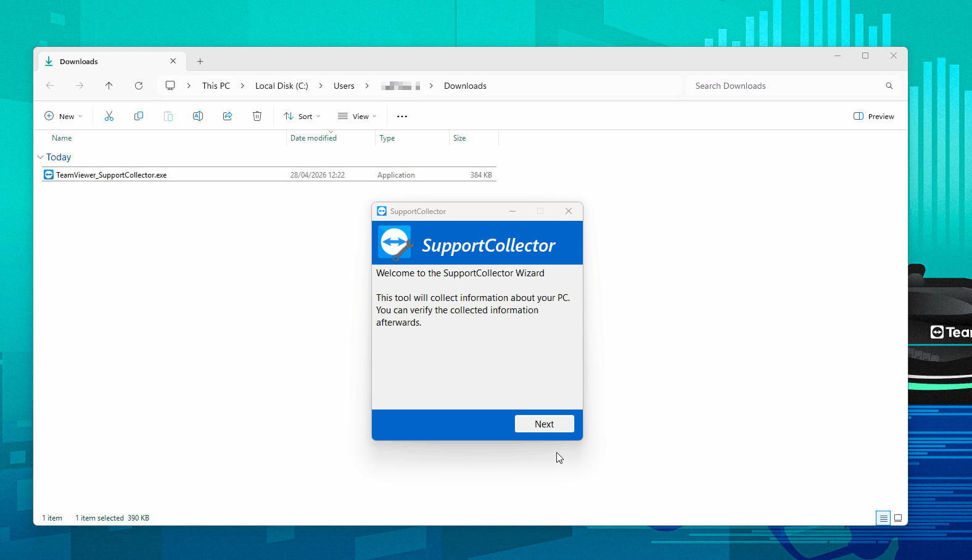Sort by Size column header
Viewport: 972px width, 560px height.
coord(459,138)
